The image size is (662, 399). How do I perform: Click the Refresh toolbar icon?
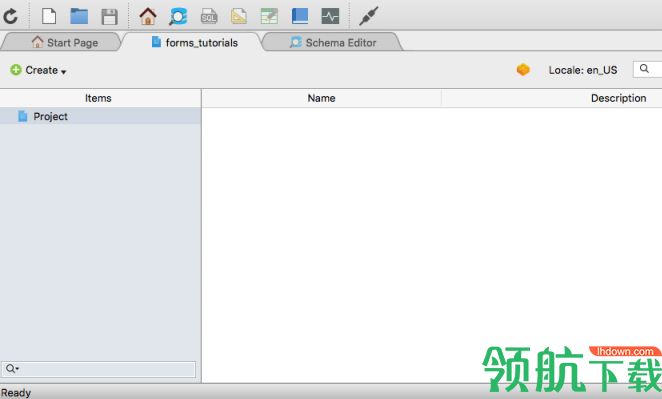11,16
